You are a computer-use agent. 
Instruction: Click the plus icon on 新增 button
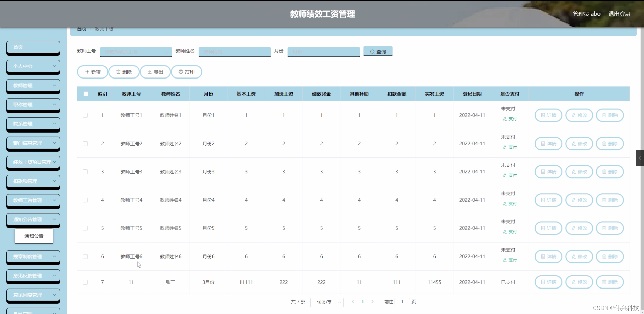88,72
